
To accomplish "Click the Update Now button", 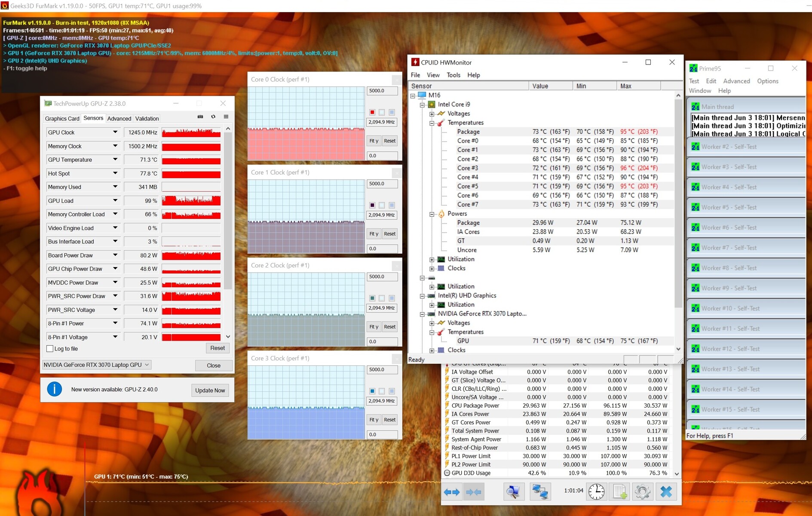I will 210,390.
